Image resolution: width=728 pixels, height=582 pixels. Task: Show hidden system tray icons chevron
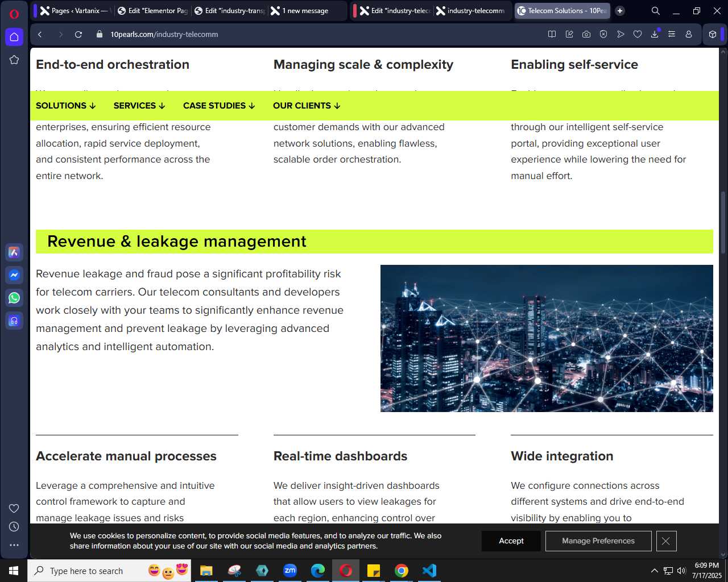(x=654, y=571)
